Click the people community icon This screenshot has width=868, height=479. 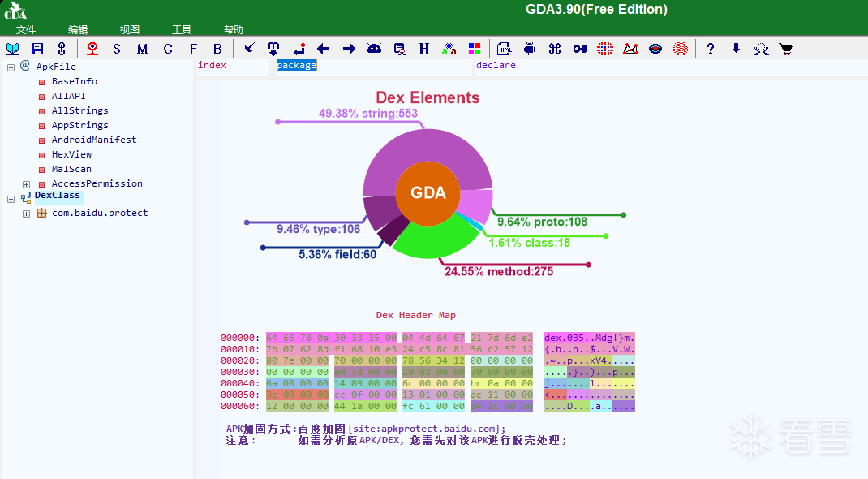pyautogui.click(x=761, y=49)
